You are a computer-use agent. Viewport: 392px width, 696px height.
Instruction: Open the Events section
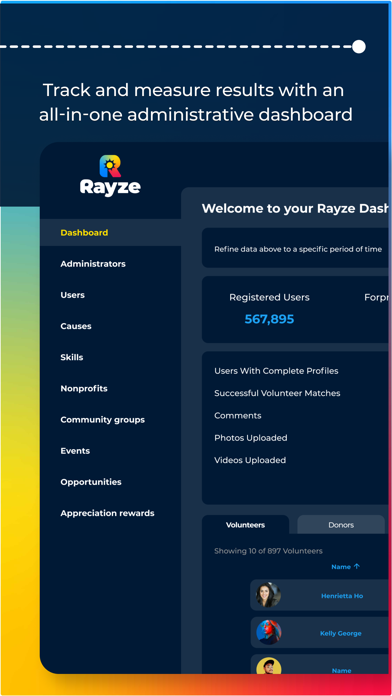point(75,451)
